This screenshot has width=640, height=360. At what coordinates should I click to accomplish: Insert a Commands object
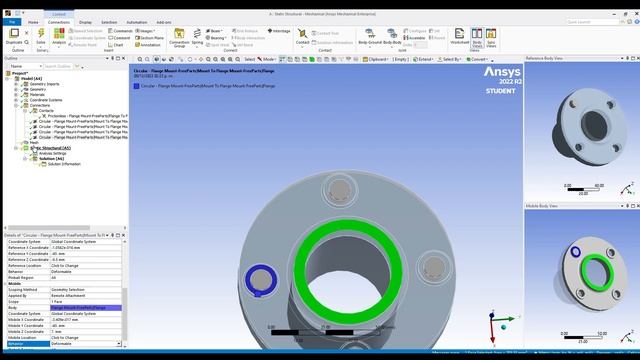coord(120,31)
